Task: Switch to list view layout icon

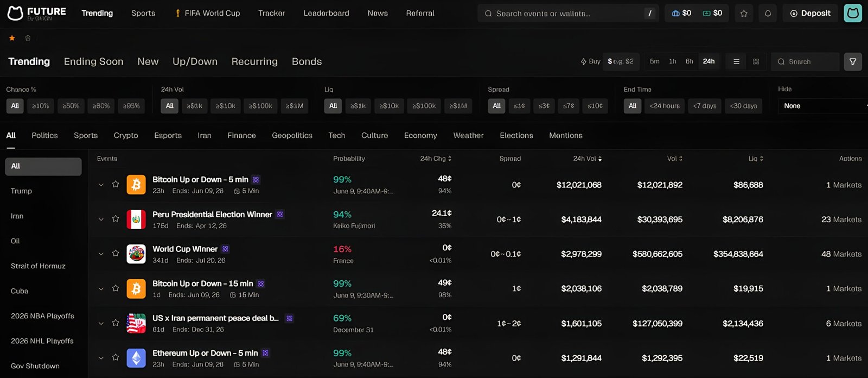Action: coord(736,61)
